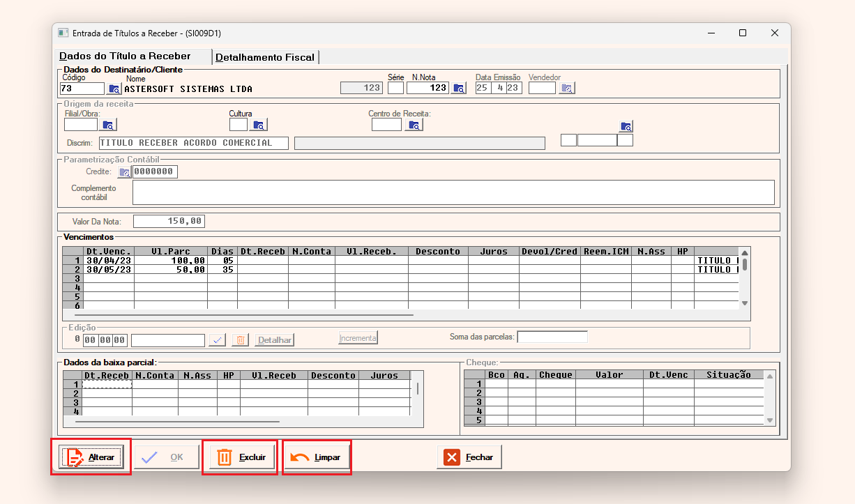Focus the N.Nota field
This screenshot has width=855, height=504.
[428, 88]
